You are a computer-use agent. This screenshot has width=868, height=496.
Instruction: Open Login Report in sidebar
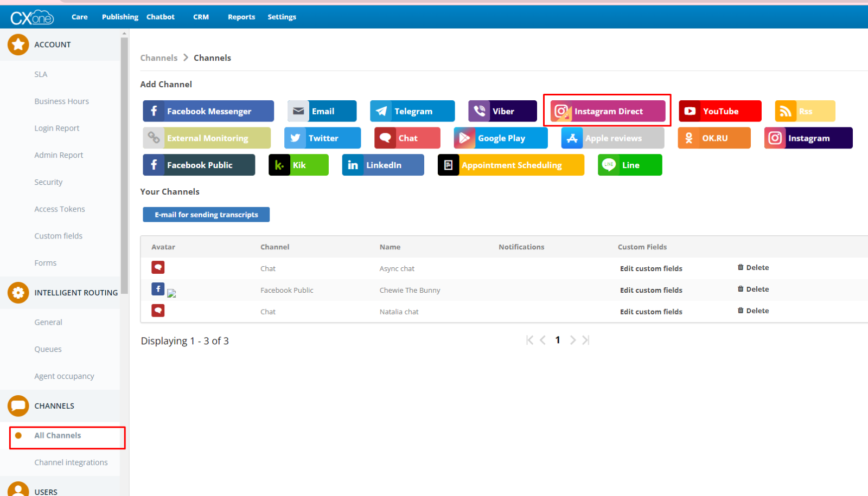pyautogui.click(x=56, y=128)
